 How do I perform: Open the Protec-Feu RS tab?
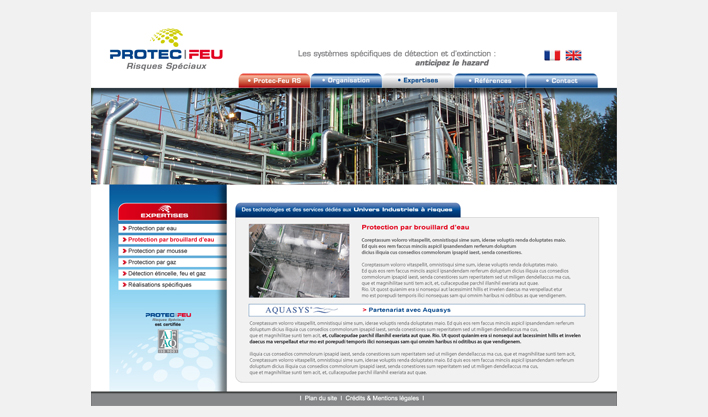pos(275,81)
